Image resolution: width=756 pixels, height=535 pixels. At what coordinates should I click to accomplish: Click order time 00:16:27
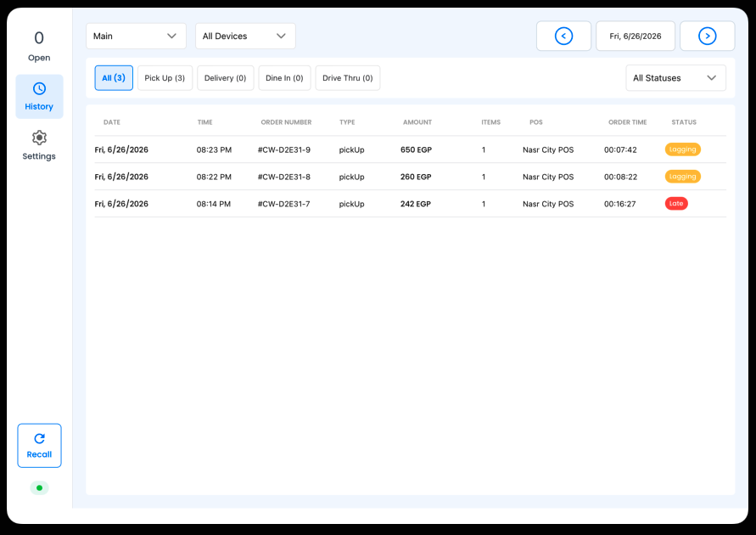click(x=620, y=204)
